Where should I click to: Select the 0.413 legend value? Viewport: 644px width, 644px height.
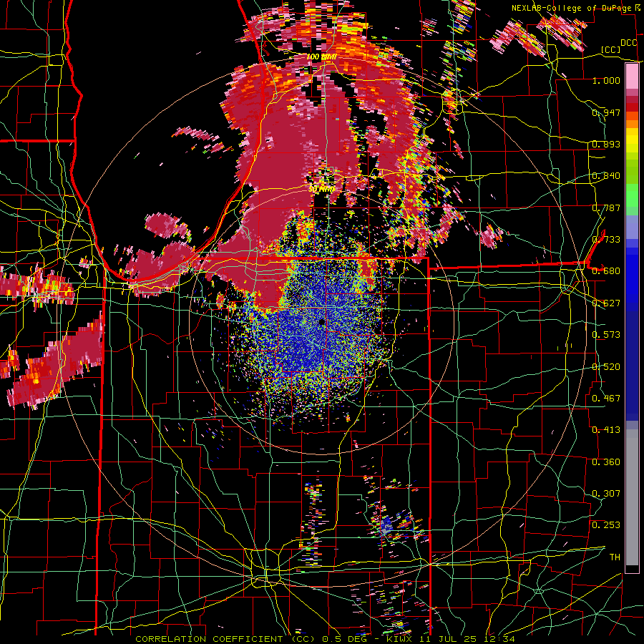click(606, 430)
